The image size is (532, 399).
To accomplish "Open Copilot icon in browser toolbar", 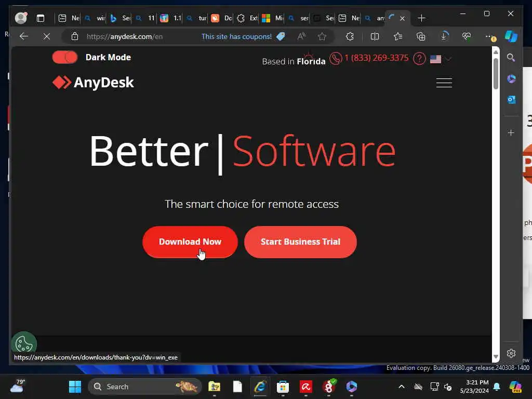I will [x=511, y=36].
